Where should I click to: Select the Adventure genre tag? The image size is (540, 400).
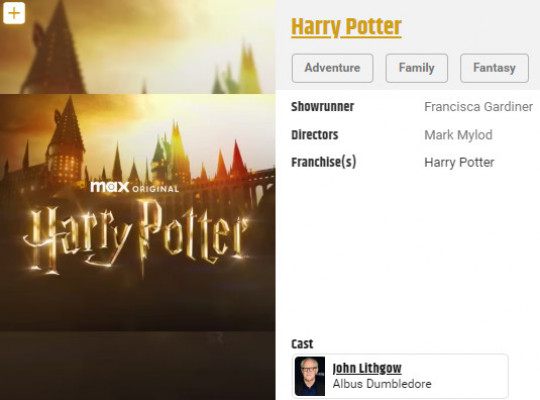(x=332, y=68)
